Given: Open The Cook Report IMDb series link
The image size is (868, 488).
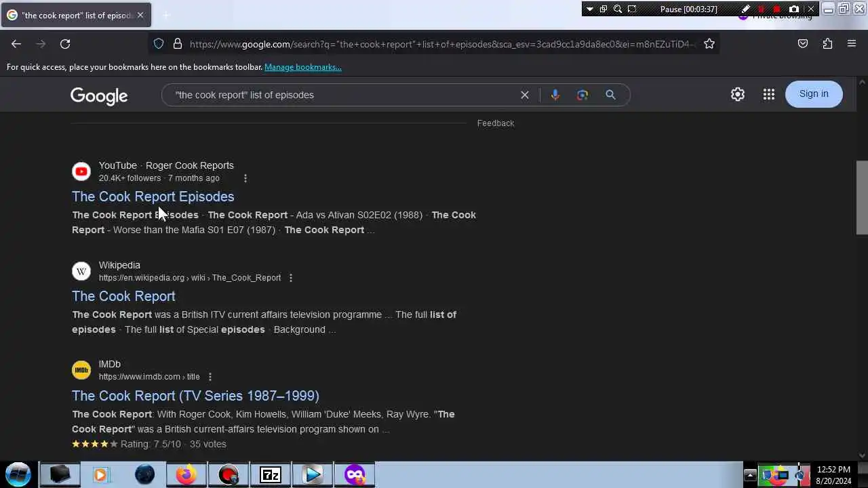Looking at the screenshot, I should (x=195, y=396).
